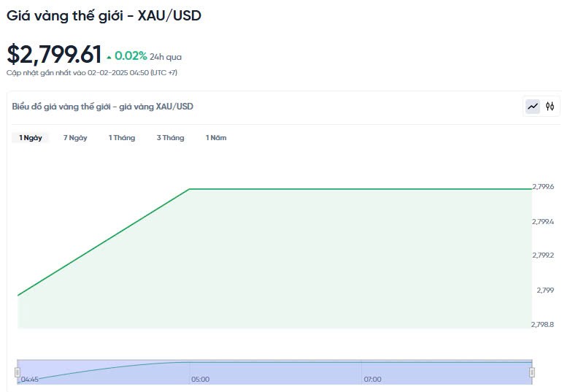This screenshot has width=562, height=392.
Task: Click the last-updated timestamp text
Action: [92, 73]
